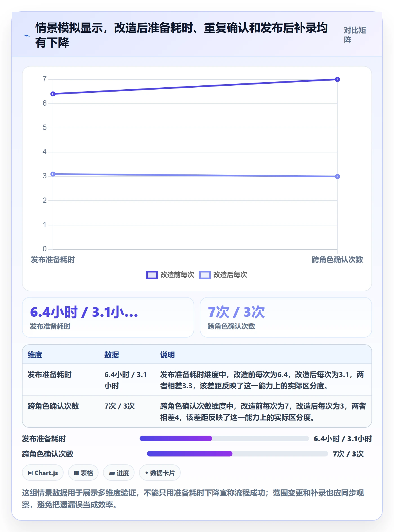The height and width of the screenshot is (532, 394).
Task: Click the y-axis tick label 7
Action: [44, 79]
